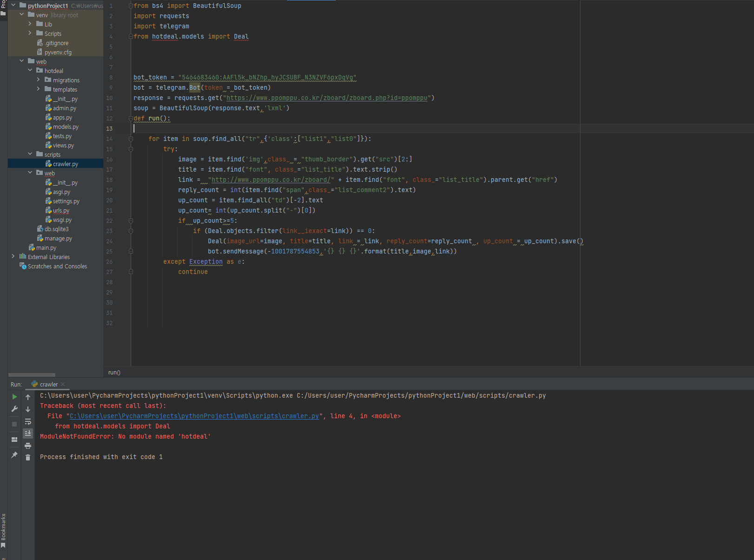Fold the try block at line 15
The height and width of the screenshot is (560, 754).
131,149
